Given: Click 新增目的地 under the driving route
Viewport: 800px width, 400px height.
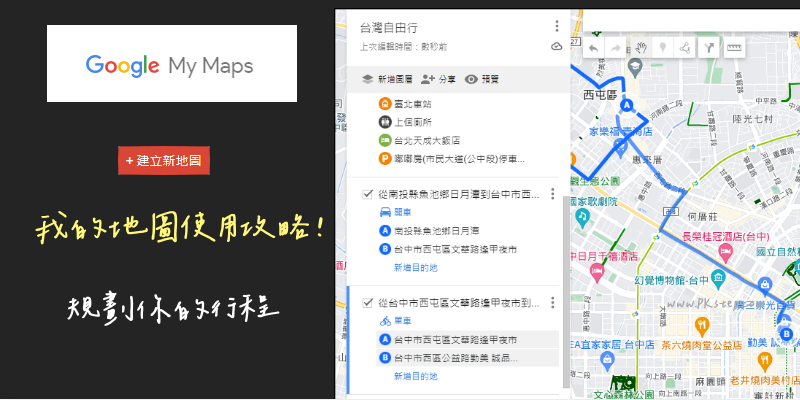Looking at the screenshot, I should coord(416,267).
